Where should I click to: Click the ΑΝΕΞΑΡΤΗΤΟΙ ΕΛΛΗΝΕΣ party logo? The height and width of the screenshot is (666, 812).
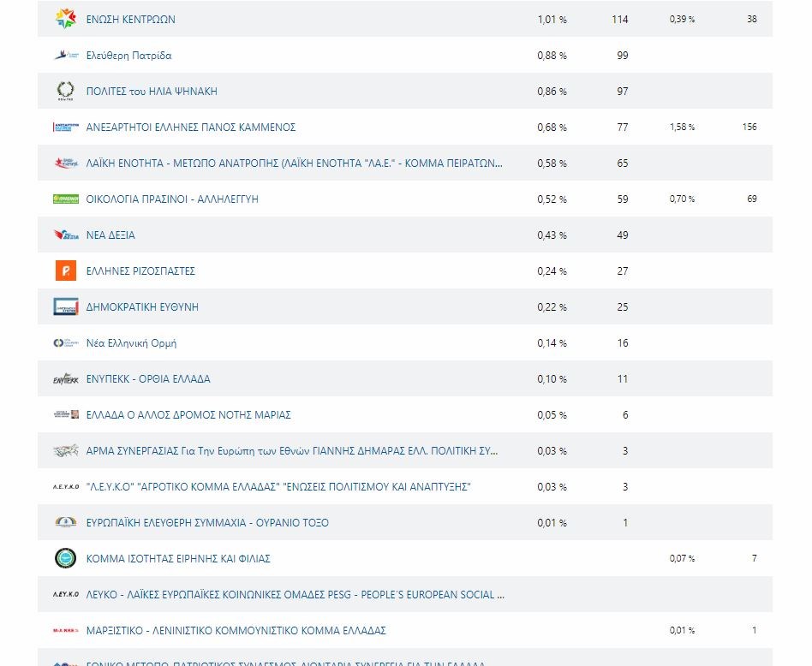click(66, 127)
